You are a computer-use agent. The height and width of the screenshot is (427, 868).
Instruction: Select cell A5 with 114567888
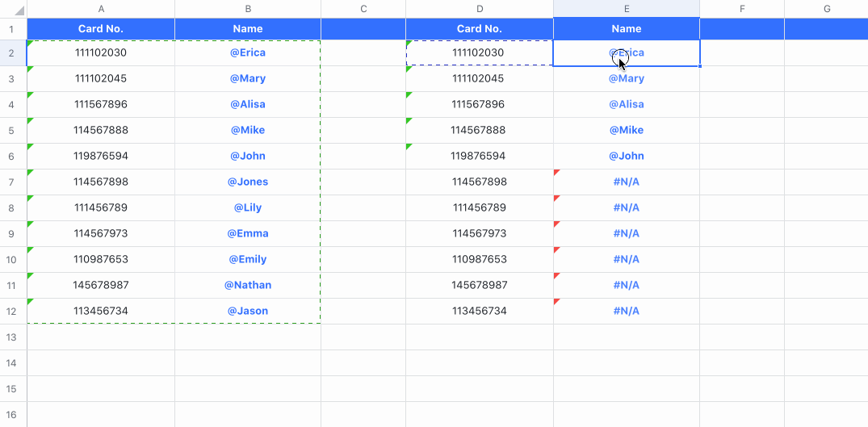[x=101, y=131]
